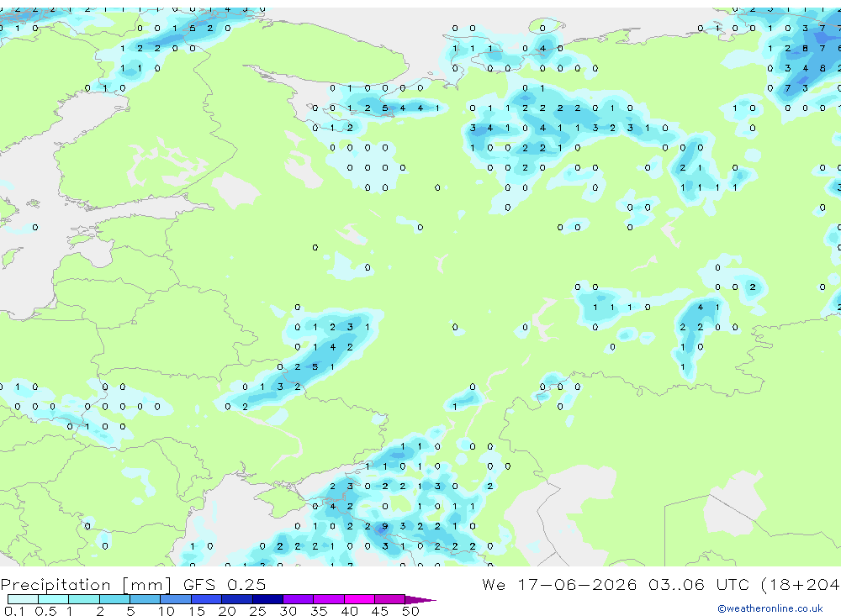Click the 1–2 mm legend swatch
Viewport: 841px width, 616px height.
point(83,599)
